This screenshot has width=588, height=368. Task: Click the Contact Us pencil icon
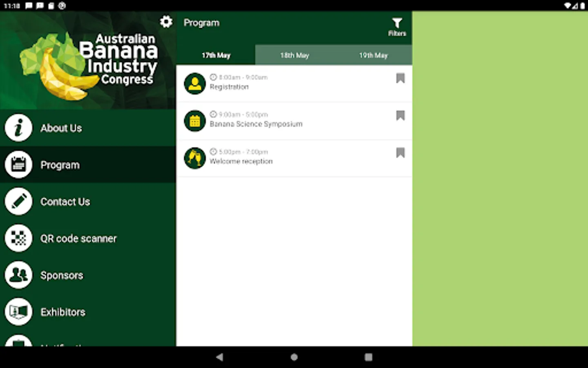(18, 202)
